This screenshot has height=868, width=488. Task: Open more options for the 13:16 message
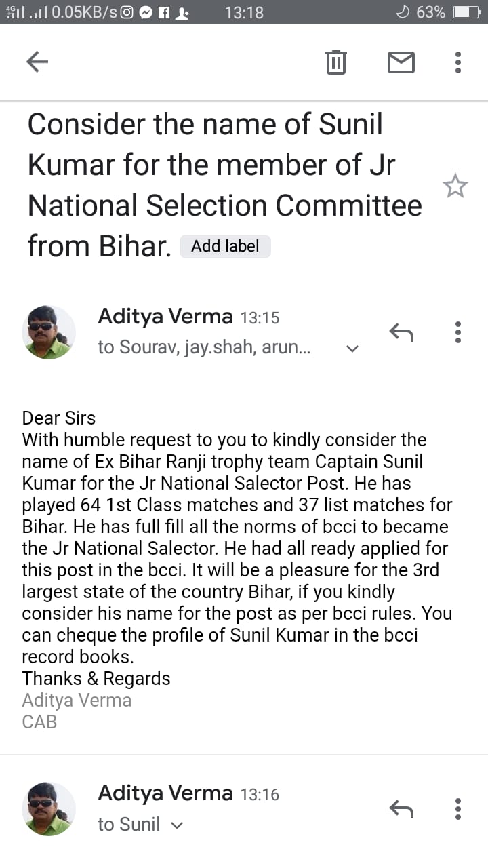pyautogui.click(x=458, y=808)
